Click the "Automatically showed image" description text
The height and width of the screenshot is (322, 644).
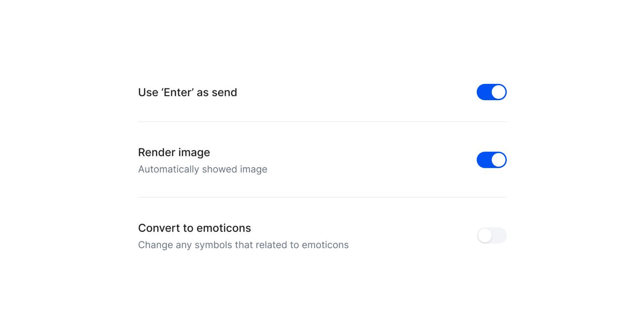pyautogui.click(x=203, y=169)
